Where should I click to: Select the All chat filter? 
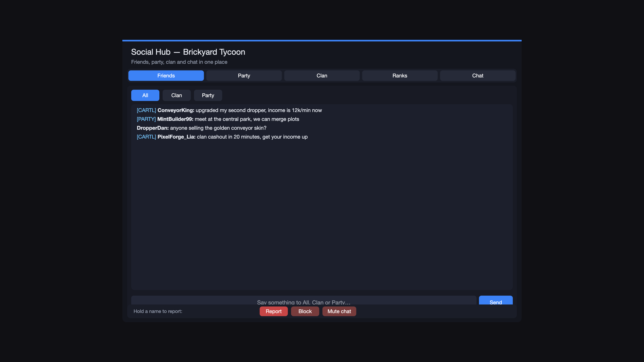point(145,95)
